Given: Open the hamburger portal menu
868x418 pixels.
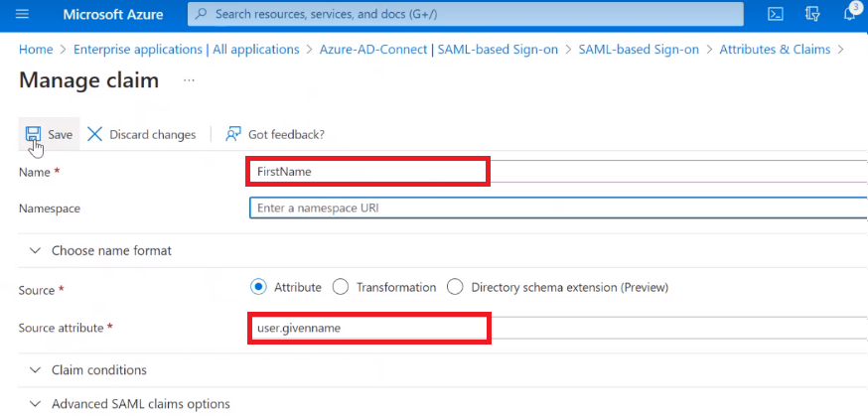Looking at the screenshot, I should click(23, 15).
